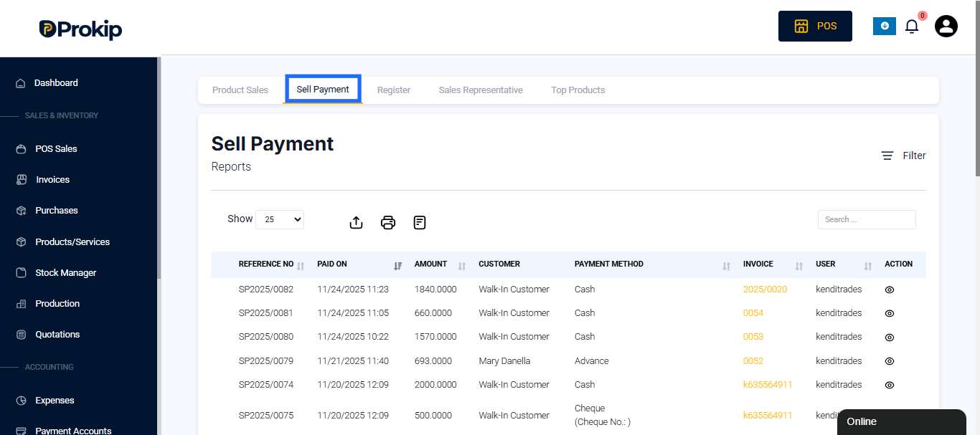Open the Show entries dropdown
This screenshot has width=980, height=435.
coord(280,219)
